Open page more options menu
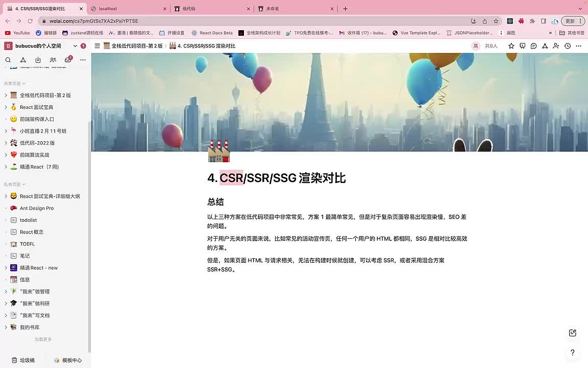This screenshot has height=368, width=588. [579, 46]
